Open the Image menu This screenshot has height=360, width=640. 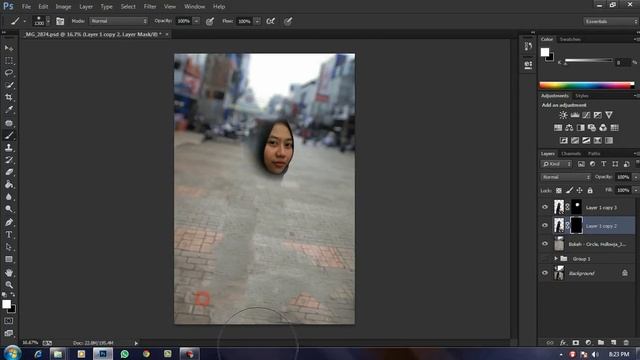63,7
